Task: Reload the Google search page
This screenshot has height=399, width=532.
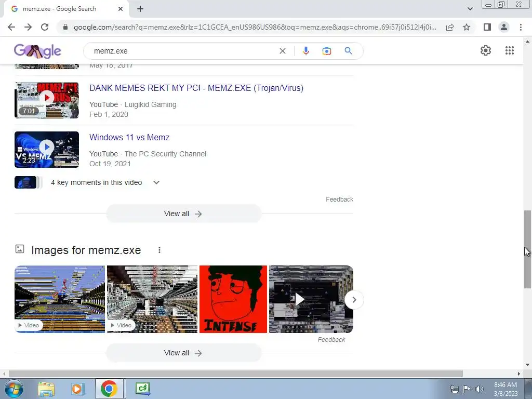Action: (45, 27)
